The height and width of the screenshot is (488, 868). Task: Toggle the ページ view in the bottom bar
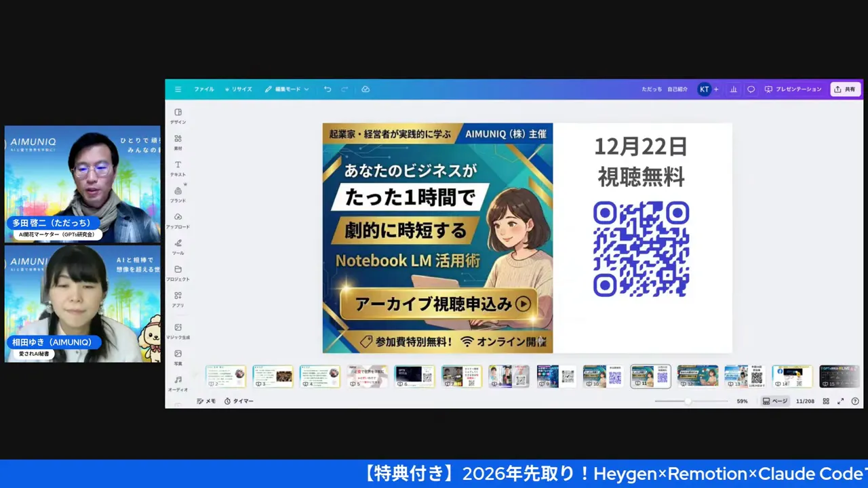(x=775, y=401)
